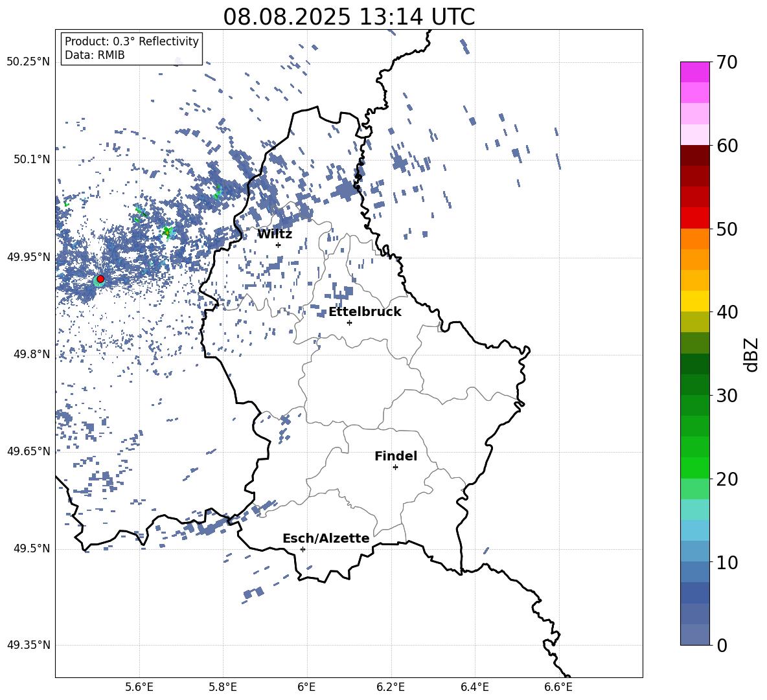The image size is (767, 700).
Task: Click the 6.4°E longitude label
Action: click(475, 687)
